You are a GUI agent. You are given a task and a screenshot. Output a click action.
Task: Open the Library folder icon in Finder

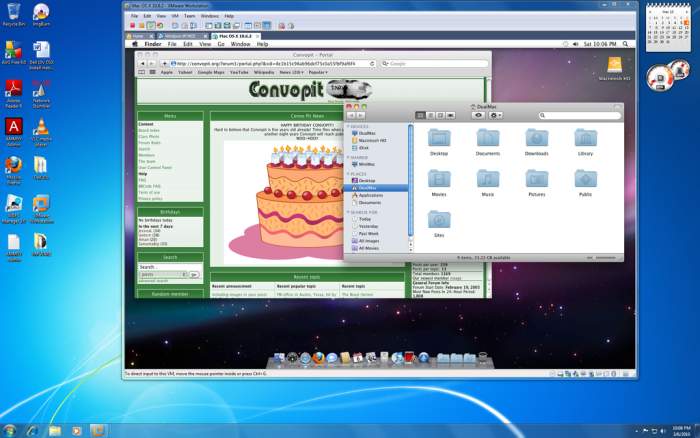tap(585, 138)
